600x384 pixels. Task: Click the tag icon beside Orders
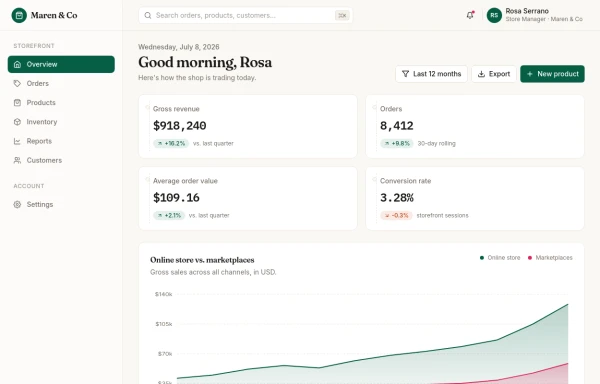point(17,83)
